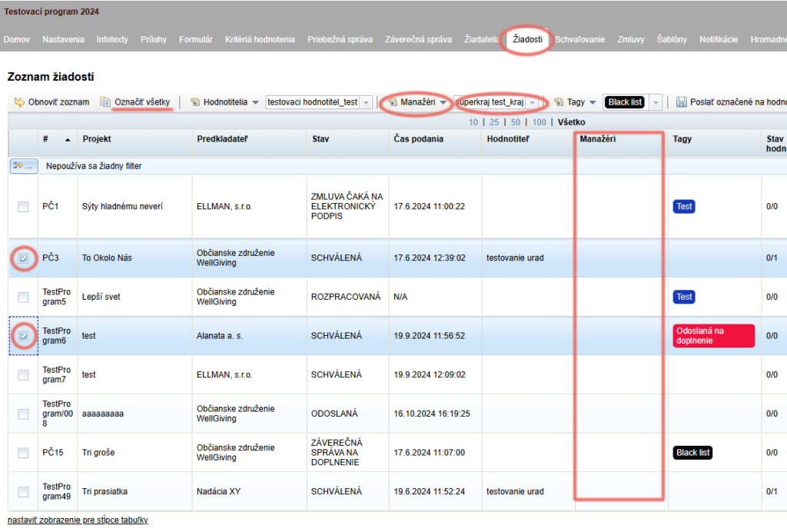Viewport: 787px width, 532px height.
Task: Click nastaviť zobrazenie pre stĺpce tabuľky link
Action: (78, 520)
